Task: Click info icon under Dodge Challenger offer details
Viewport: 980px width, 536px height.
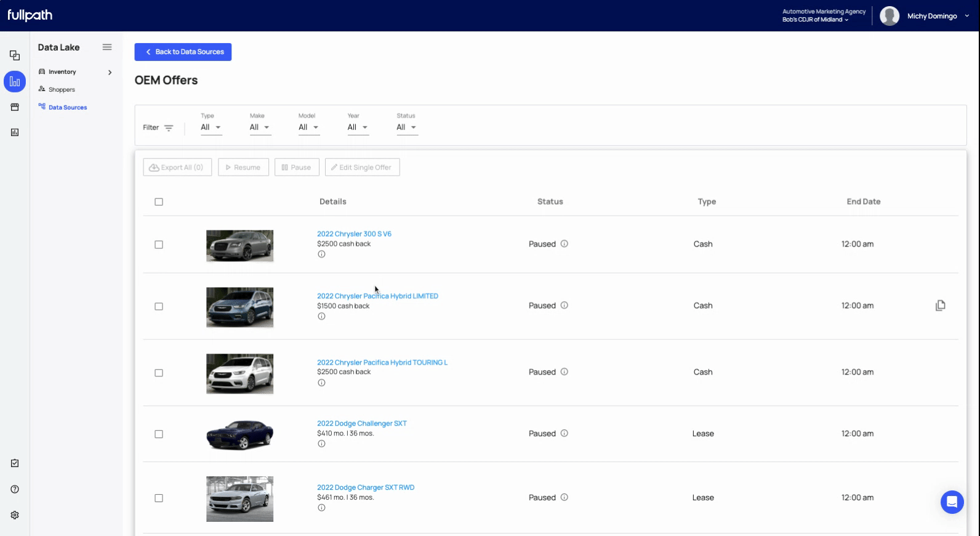Action: coord(321,444)
